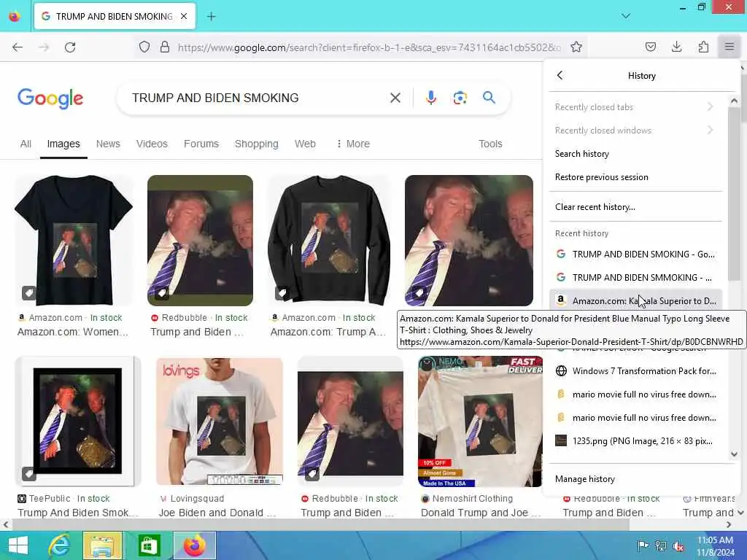Click Manage history

635,479
